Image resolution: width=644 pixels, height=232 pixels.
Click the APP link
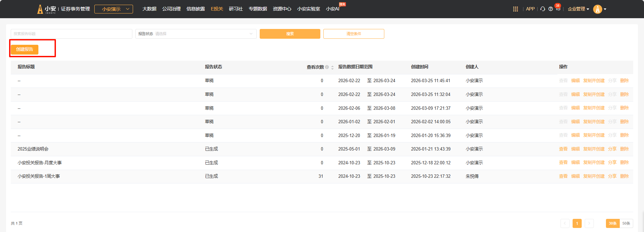[x=530, y=9]
